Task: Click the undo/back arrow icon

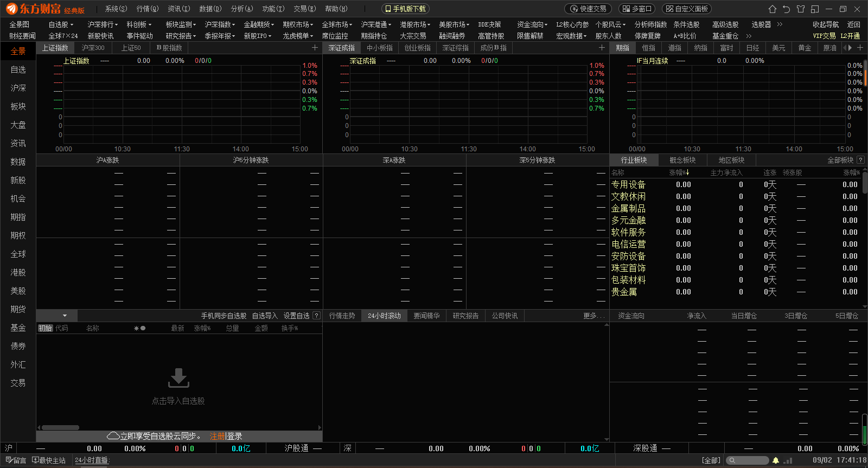Action: pyautogui.click(x=786, y=9)
